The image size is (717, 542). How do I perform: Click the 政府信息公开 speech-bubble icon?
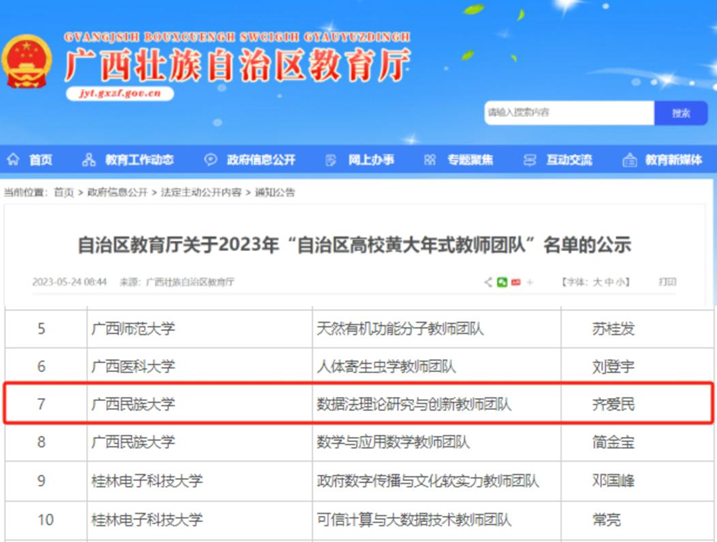[210, 160]
